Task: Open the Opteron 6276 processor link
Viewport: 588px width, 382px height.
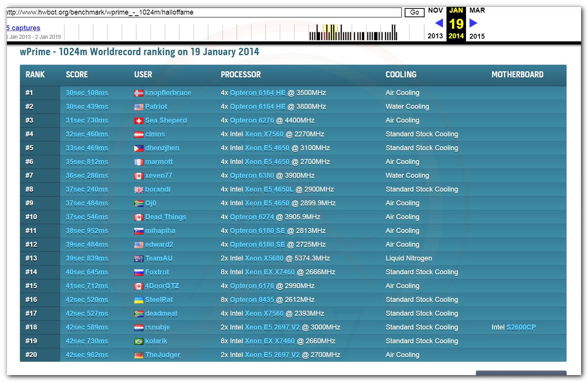Action: click(252, 120)
